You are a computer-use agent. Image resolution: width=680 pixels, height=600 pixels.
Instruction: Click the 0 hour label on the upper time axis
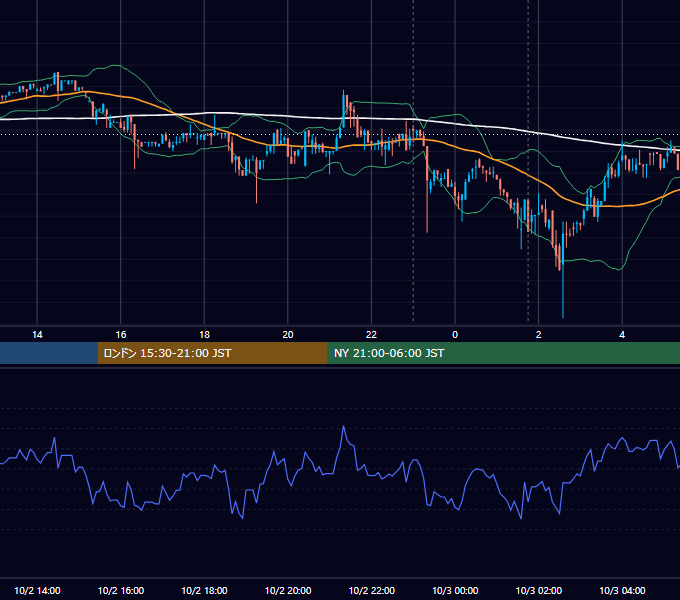(455, 335)
